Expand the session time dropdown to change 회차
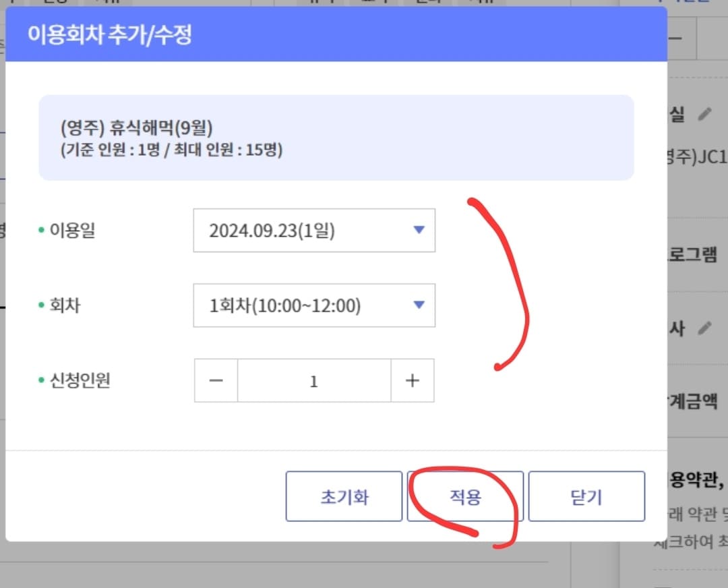 coord(418,305)
